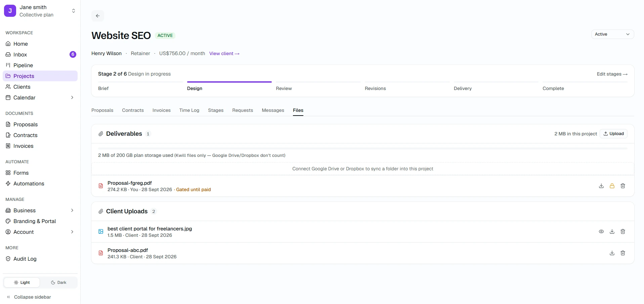Switch to the Messages tab
Viewport: 644px width, 304px height.
coord(273,110)
